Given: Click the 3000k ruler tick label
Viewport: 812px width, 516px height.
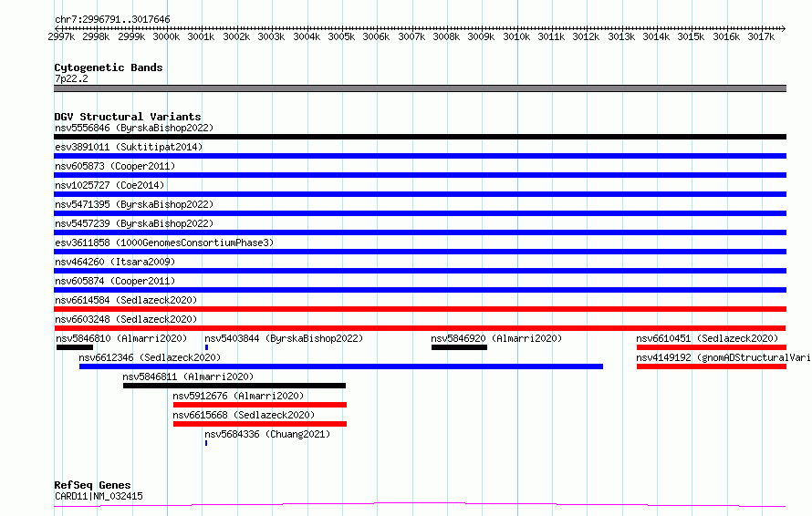Looking at the screenshot, I should (166, 37).
